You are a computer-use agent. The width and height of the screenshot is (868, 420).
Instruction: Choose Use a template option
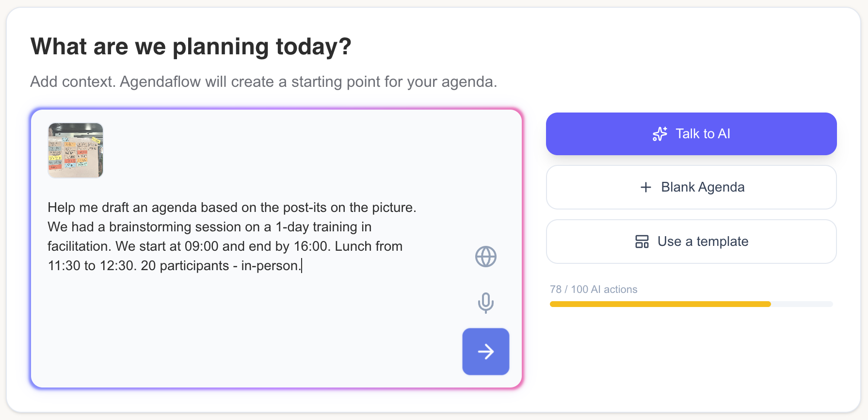point(691,241)
